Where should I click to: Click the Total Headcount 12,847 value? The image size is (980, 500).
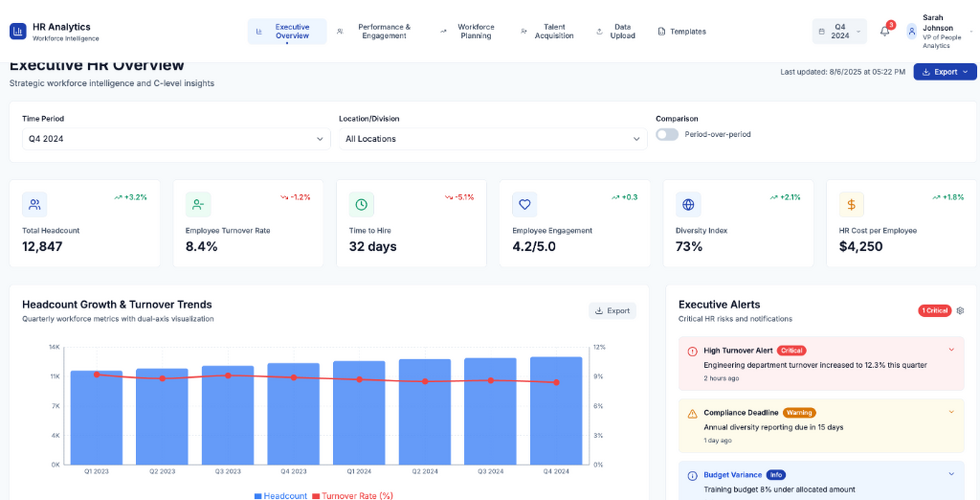pyautogui.click(x=42, y=247)
